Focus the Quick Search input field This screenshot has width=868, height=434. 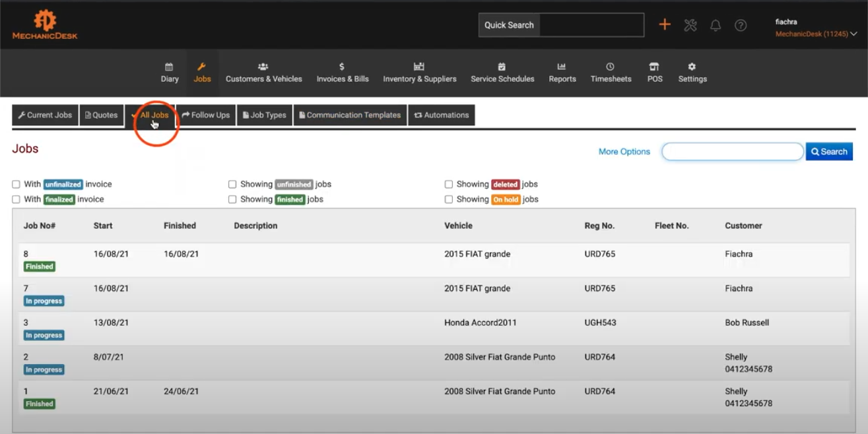tap(591, 25)
